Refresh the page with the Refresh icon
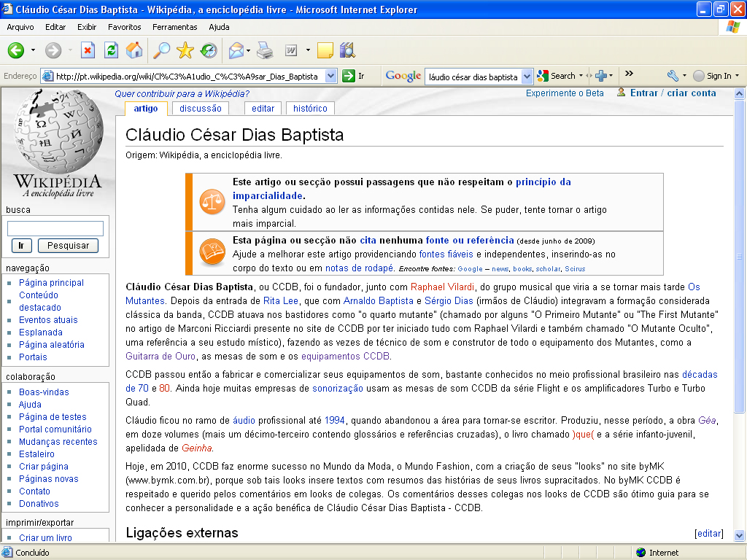 tap(111, 50)
